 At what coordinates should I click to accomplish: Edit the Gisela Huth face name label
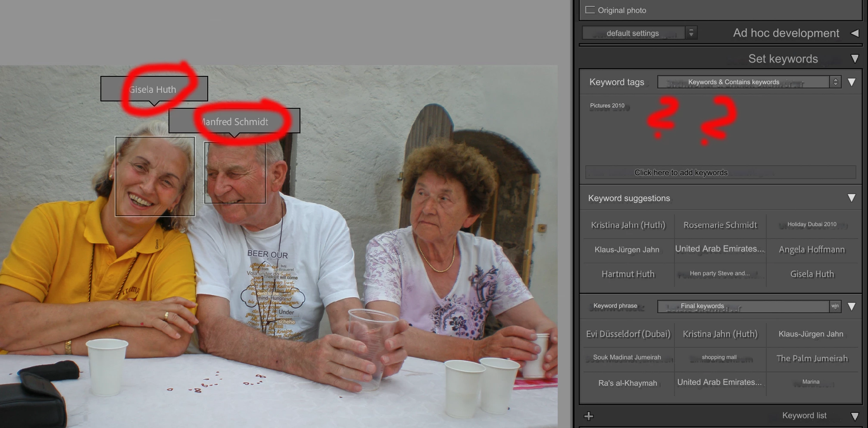pyautogui.click(x=154, y=89)
